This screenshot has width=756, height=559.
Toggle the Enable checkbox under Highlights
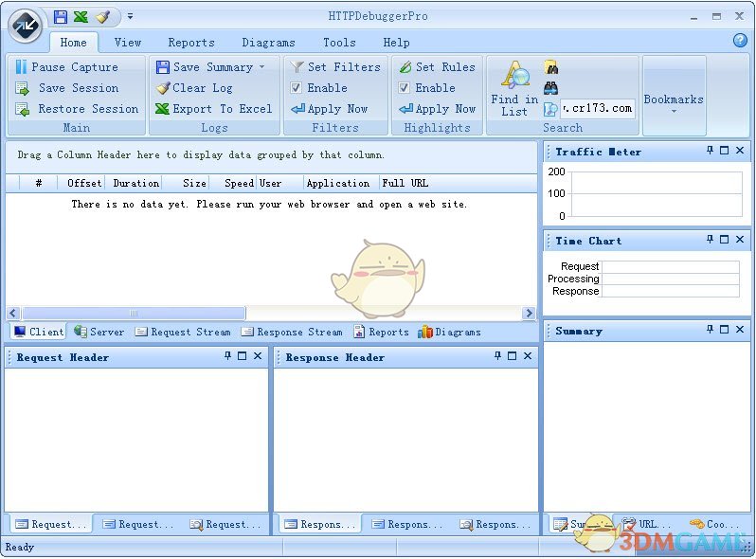coord(405,88)
